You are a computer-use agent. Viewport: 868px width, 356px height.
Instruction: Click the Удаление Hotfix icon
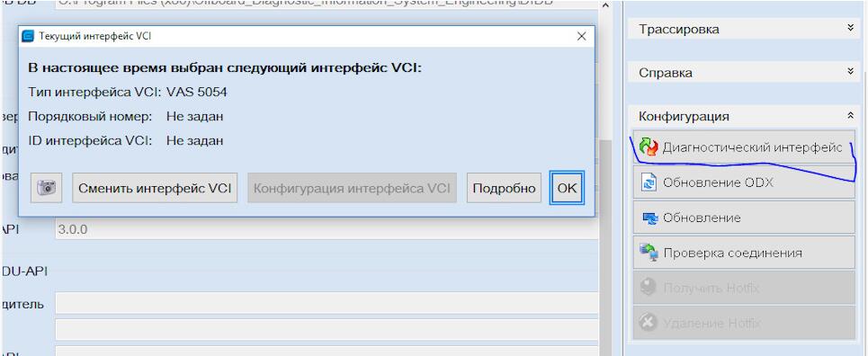pos(648,322)
